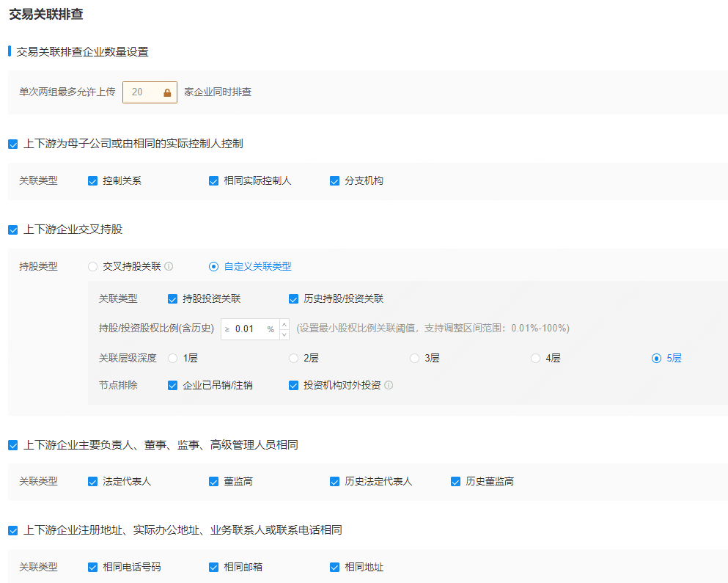Viewport: 728px width, 583px height.
Task: Increase the 持股/投资股权比例 value with up arrow
Action: point(284,324)
